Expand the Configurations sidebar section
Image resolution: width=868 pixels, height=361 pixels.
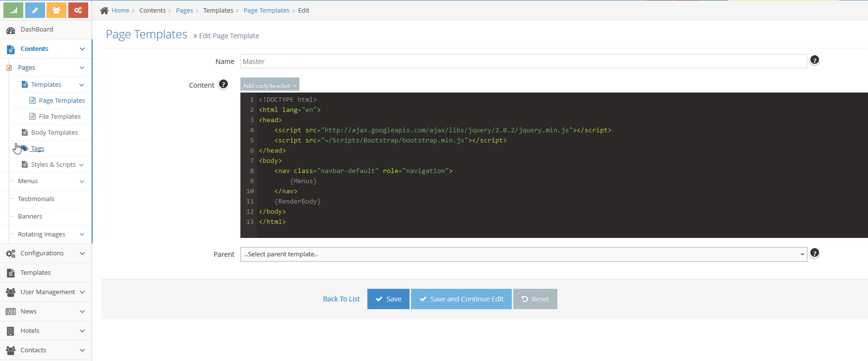tap(46, 253)
